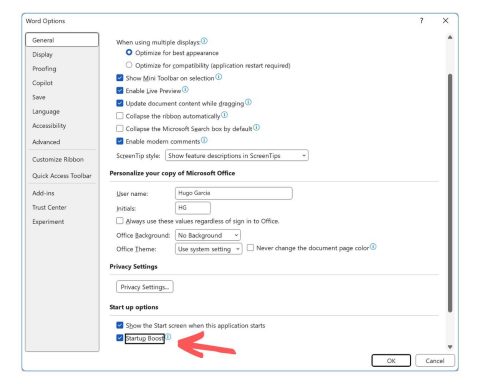Click the vertical scrollbar thumb
This screenshot has height=384, width=480.
point(450,193)
